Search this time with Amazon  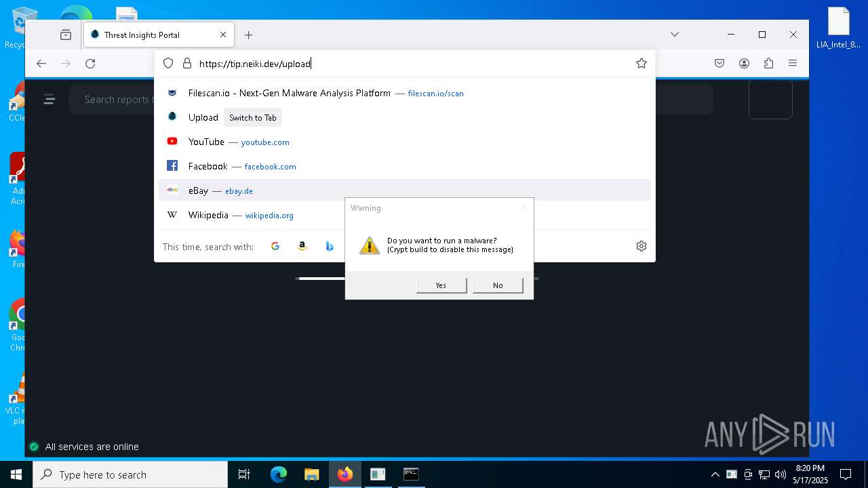click(x=302, y=247)
